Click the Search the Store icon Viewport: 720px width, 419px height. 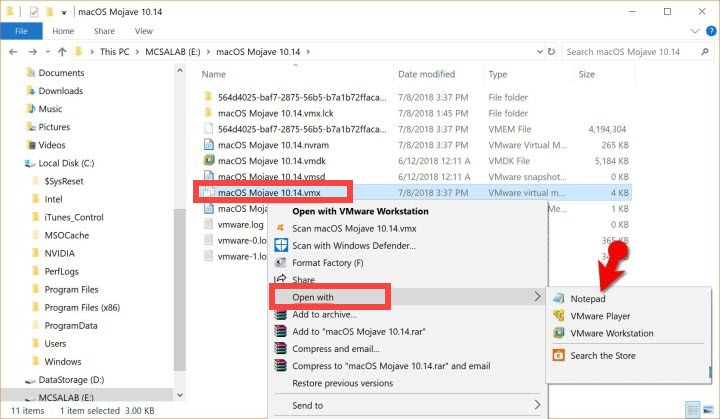point(558,355)
